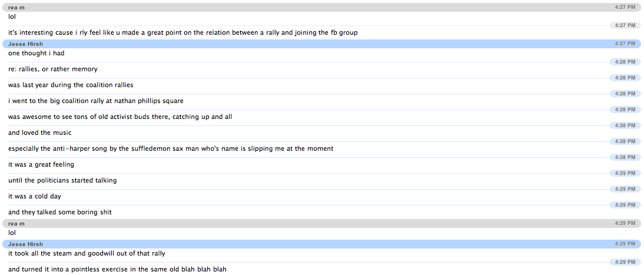Click the 're: rallies, or rather memory' message
644x275 pixels.
pyautogui.click(x=52, y=69)
